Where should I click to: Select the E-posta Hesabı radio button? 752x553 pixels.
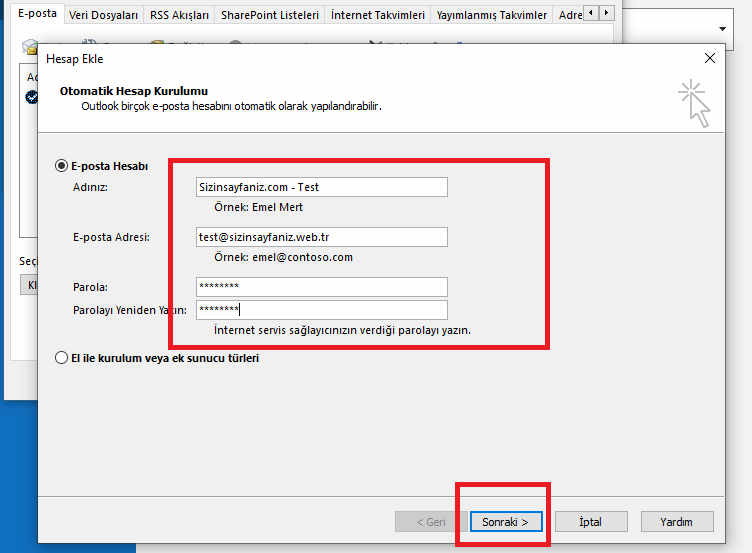(61, 166)
